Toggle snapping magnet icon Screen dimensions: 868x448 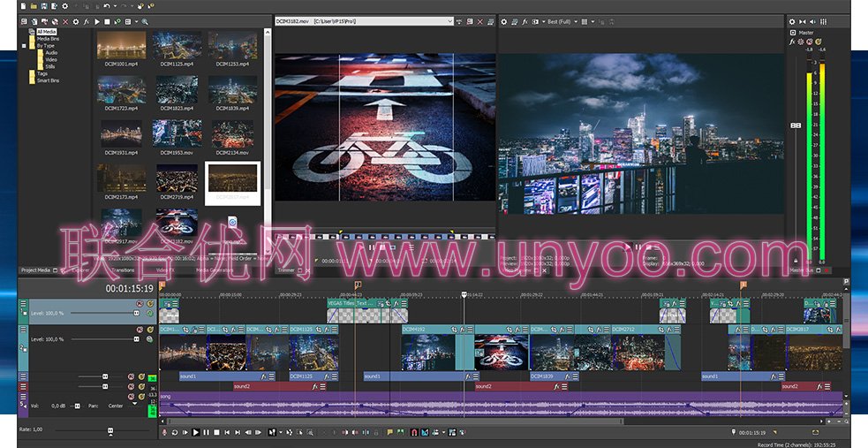[415, 432]
